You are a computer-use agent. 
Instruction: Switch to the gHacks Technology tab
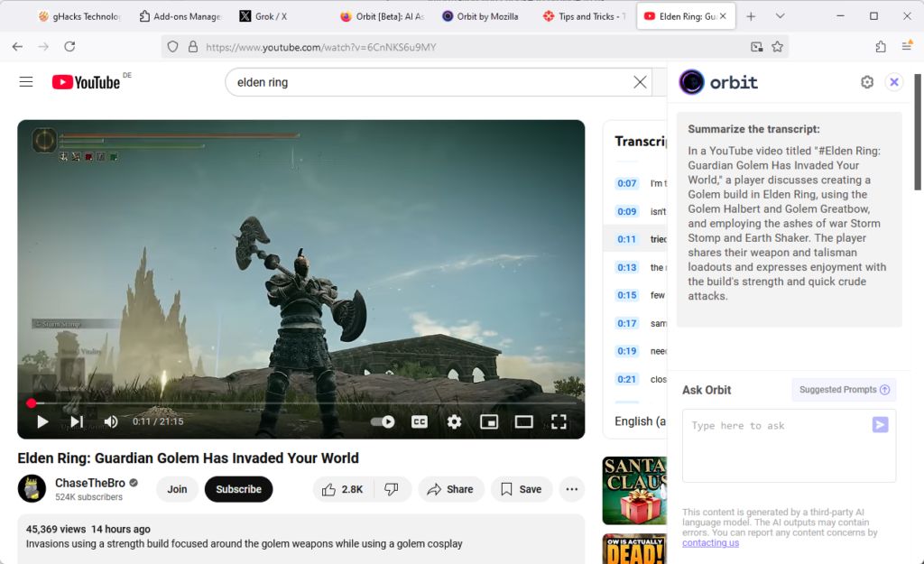point(79,16)
